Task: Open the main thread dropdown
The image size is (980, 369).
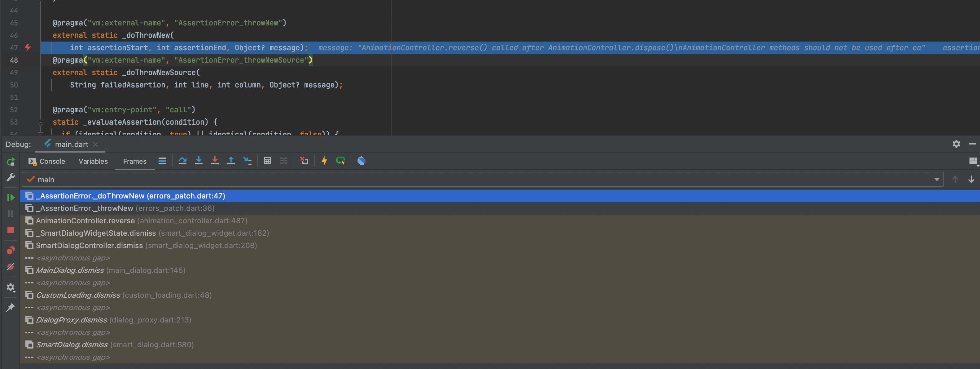Action: [x=937, y=179]
